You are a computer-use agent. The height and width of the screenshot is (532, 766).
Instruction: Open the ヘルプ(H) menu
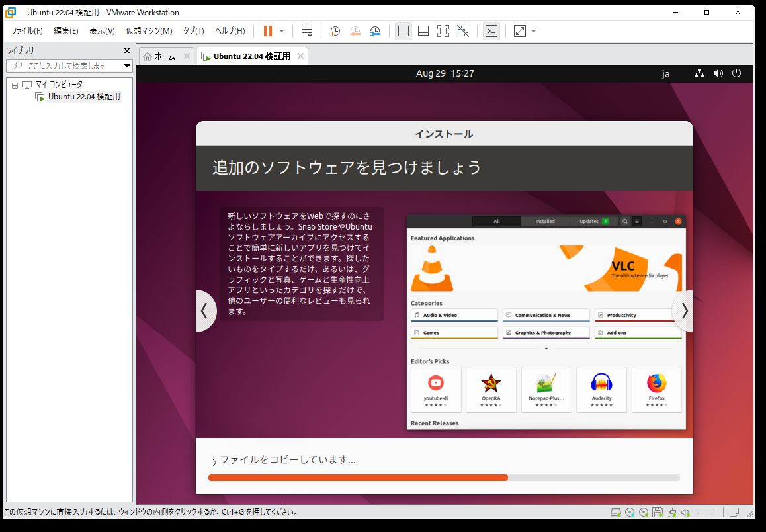[x=230, y=31]
